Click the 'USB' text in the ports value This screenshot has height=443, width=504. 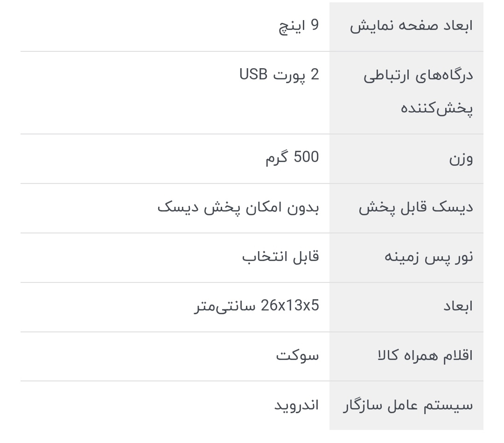pyautogui.click(x=253, y=75)
